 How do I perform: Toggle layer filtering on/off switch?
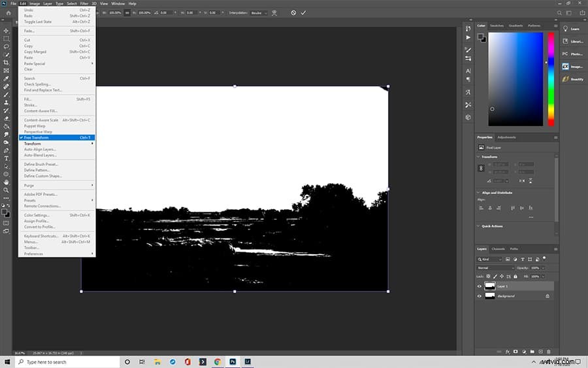[544, 258]
